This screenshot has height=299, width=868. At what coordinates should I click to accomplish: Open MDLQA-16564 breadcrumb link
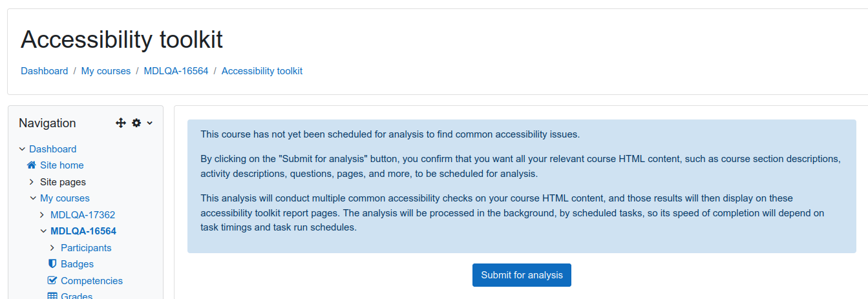point(176,71)
